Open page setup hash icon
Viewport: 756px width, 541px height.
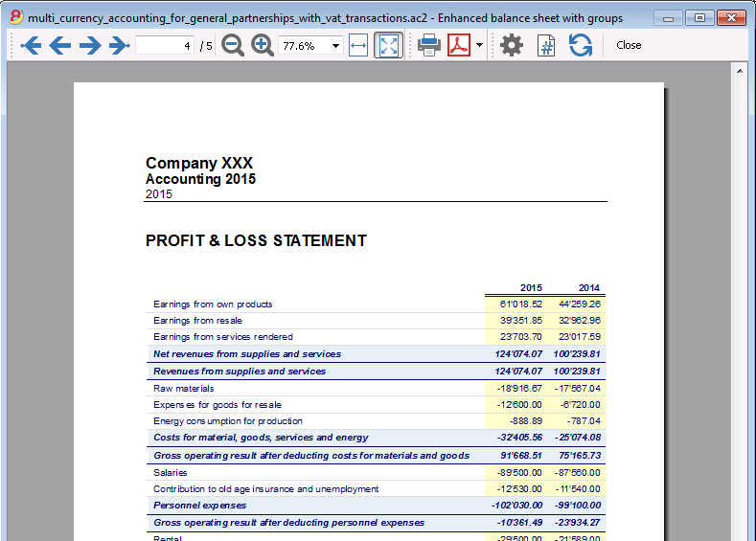(x=546, y=46)
